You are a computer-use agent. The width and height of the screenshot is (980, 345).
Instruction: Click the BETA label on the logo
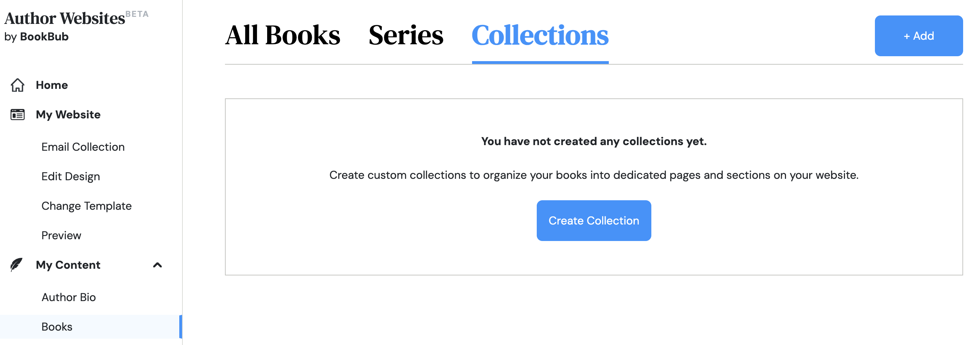click(x=137, y=14)
